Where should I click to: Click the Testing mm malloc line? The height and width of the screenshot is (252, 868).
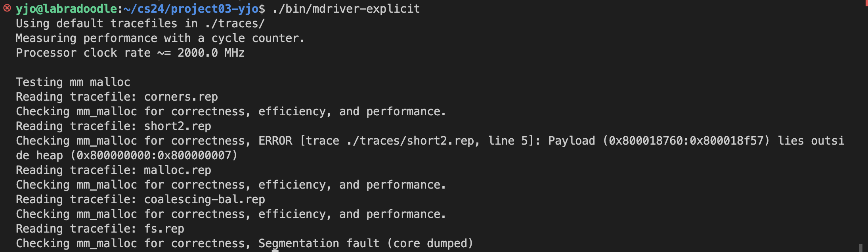[x=73, y=82]
